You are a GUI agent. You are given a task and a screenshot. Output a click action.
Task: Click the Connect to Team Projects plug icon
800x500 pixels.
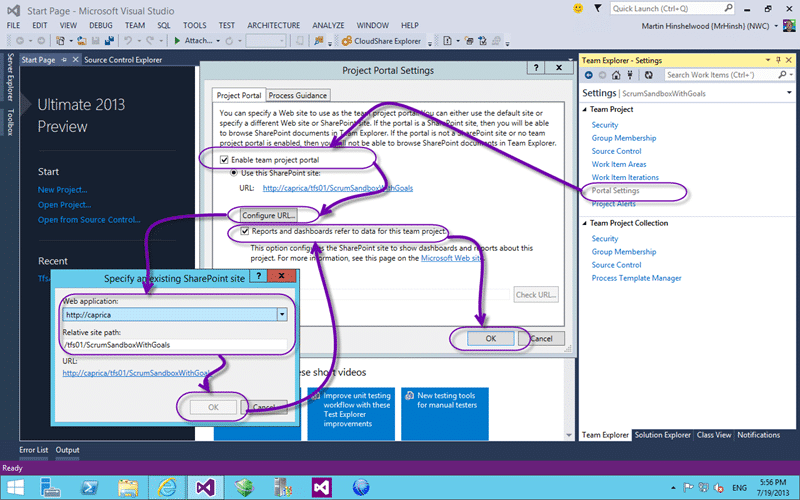(630, 75)
